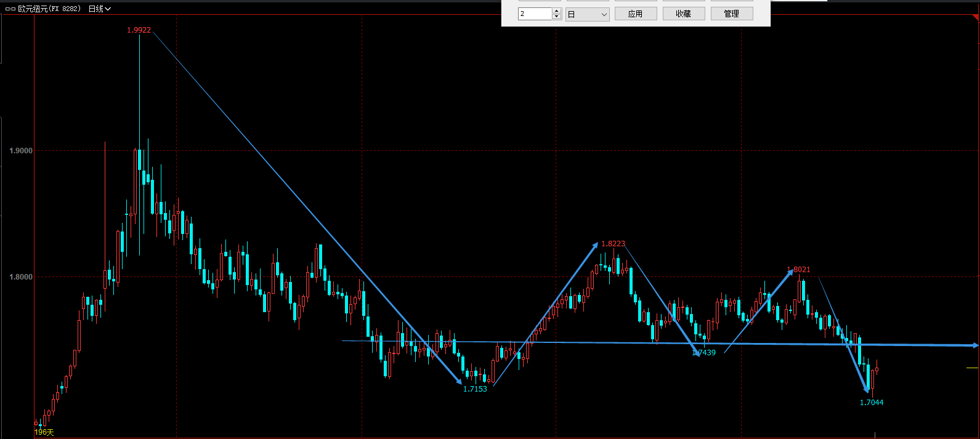This screenshot has height=439, width=980.
Task: Click the 1.8223 peak price label
Action: pos(613,244)
